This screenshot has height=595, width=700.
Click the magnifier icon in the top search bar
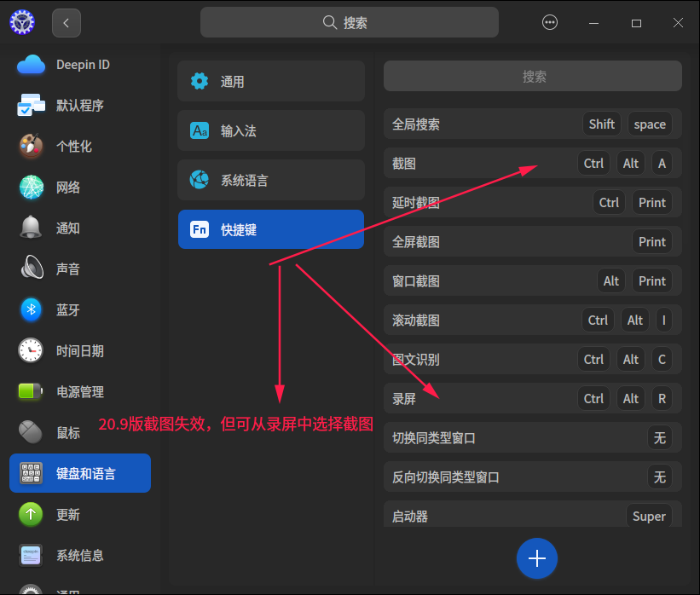click(x=329, y=22)
